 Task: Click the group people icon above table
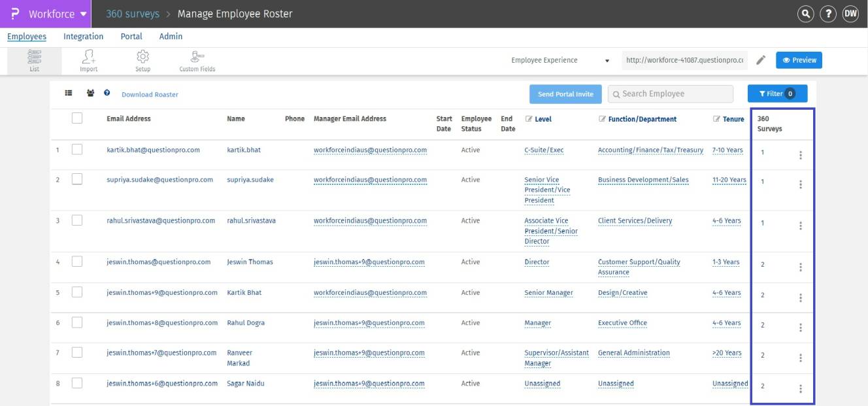pyautogui.click(x=90, y=93)
